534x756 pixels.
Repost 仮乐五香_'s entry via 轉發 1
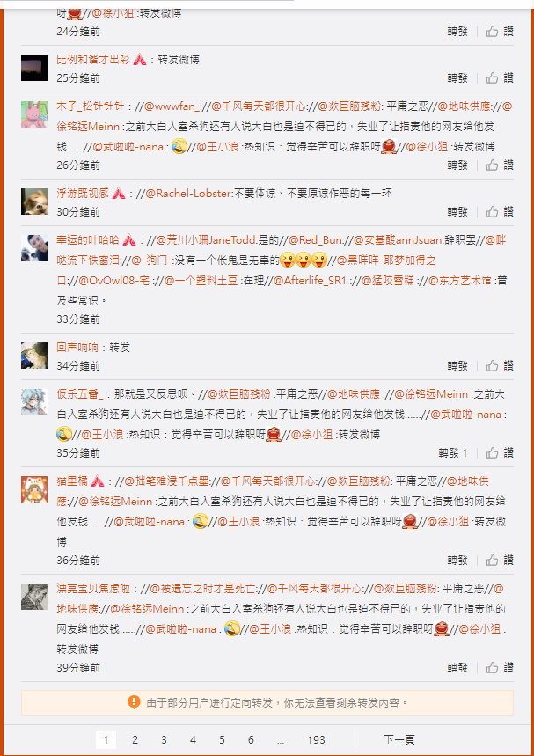(452, 452)
